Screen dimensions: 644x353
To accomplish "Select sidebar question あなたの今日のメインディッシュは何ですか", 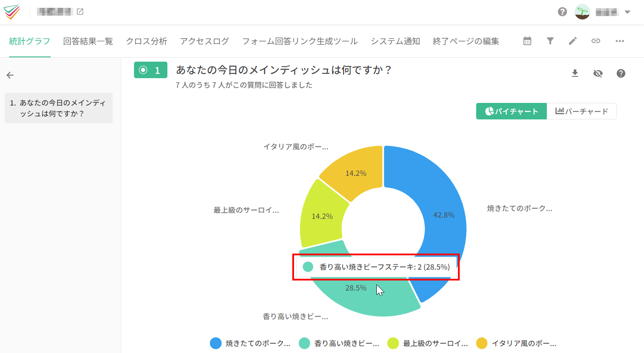I will coord(59,108).
